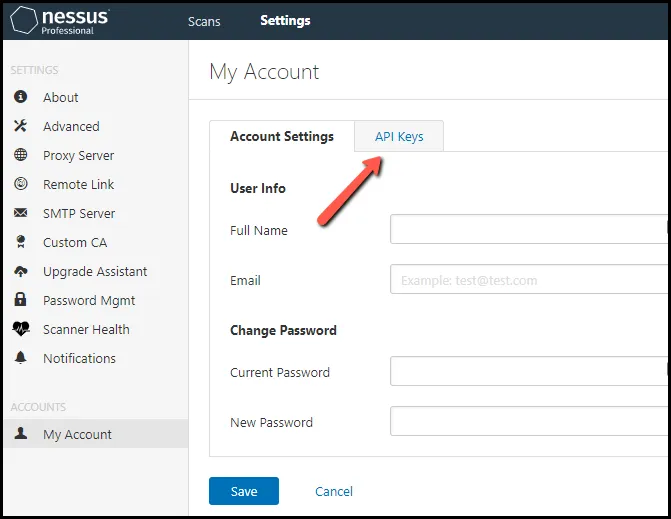This screenshot has width=671, height=519.
Task: Open the Settings top menu
Action: pyautogui.click(x=285, y=21)
